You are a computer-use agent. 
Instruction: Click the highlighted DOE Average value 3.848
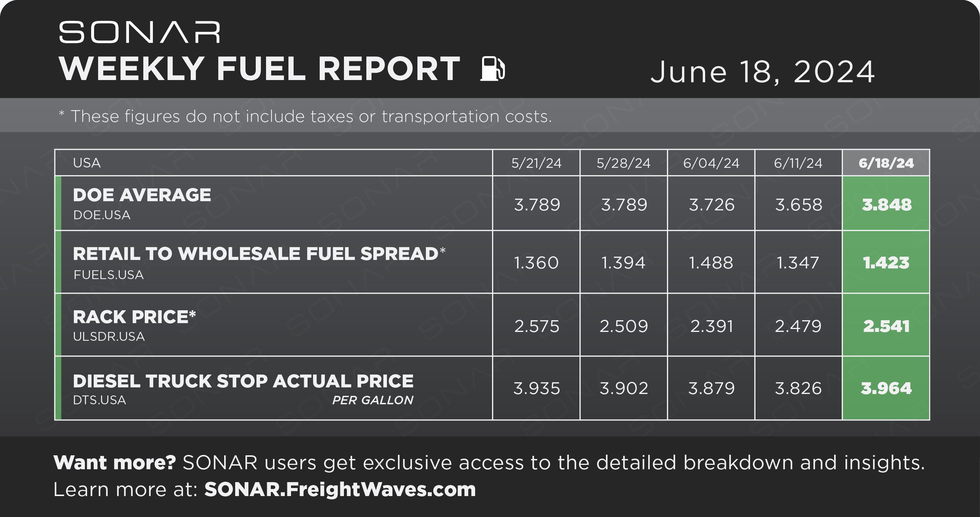tap(886, 205)
